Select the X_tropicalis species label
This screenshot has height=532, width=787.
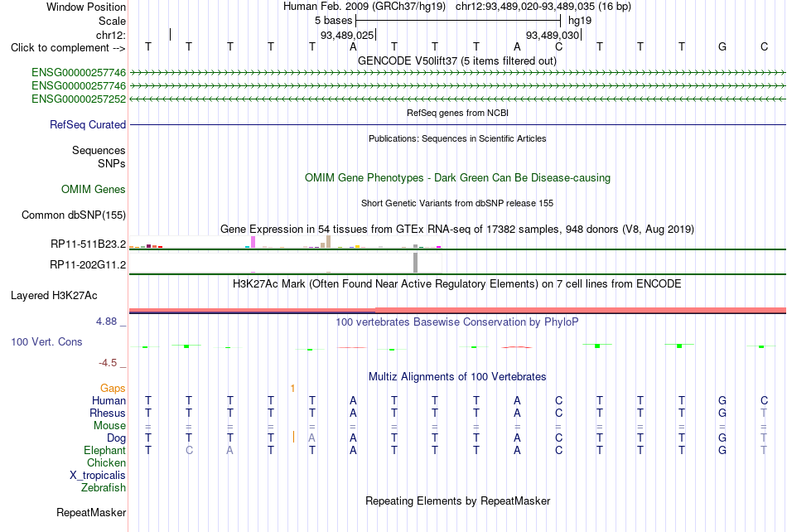point(98,476)
